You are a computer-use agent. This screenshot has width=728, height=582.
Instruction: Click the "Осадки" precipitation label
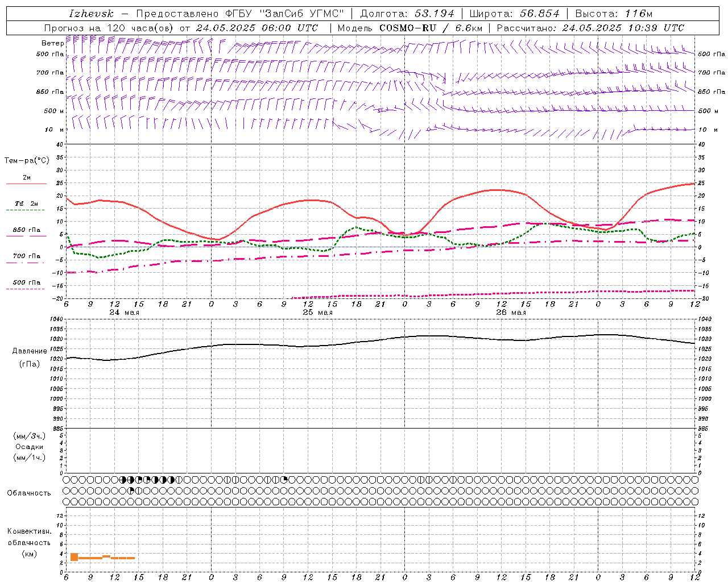pos(30,447)
